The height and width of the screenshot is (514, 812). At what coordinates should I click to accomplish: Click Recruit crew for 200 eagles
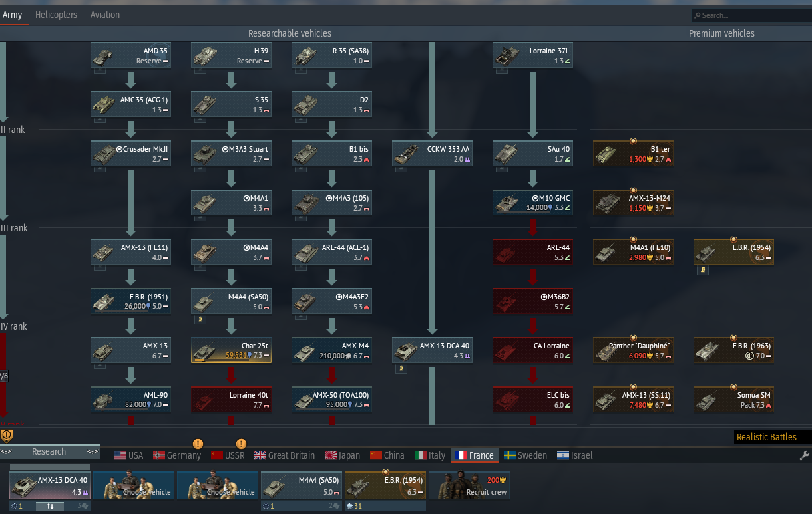coord(469,485)
